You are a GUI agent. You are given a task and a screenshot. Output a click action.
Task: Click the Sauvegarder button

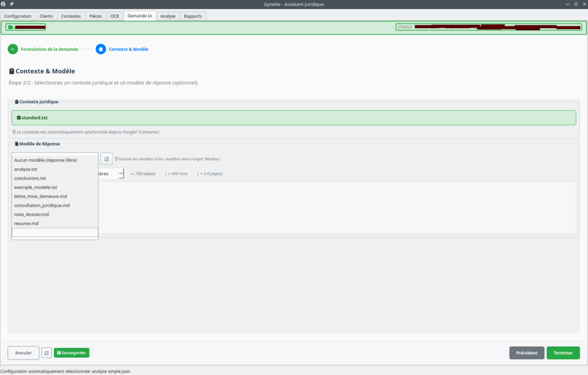tap(72, 353)
